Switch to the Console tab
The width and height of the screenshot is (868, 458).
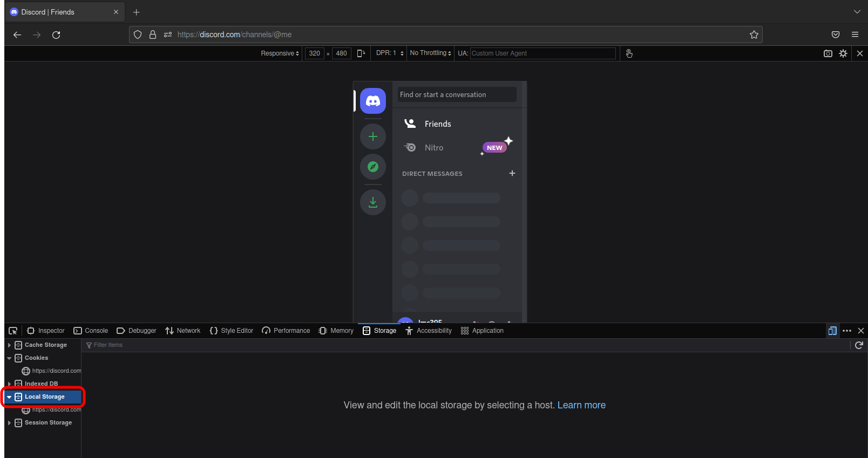pos(91,331)
